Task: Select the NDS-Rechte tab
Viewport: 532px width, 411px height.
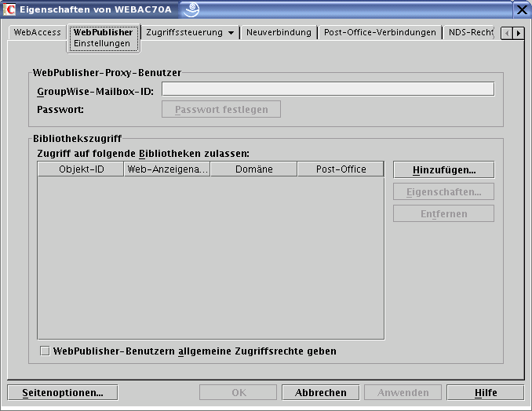Action: [x=471, y=33]
